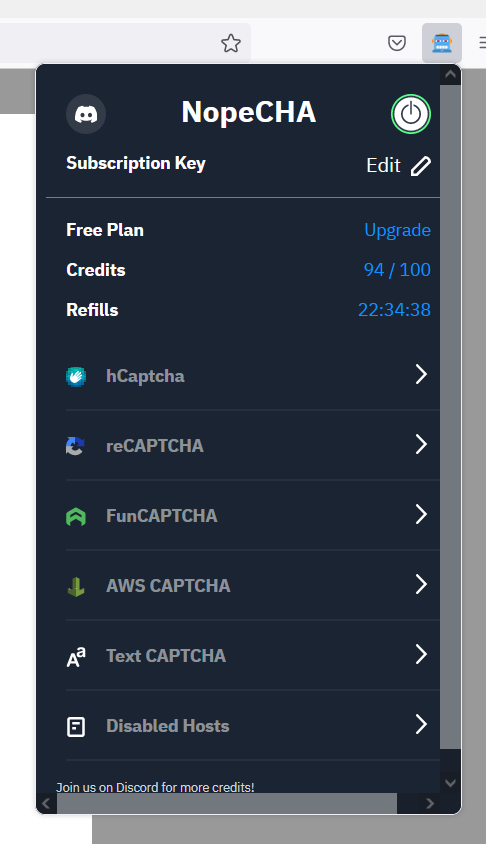486x844 pixels.
Task: Open the Disabled Hosts menu entry
Action: coord(252,725)
